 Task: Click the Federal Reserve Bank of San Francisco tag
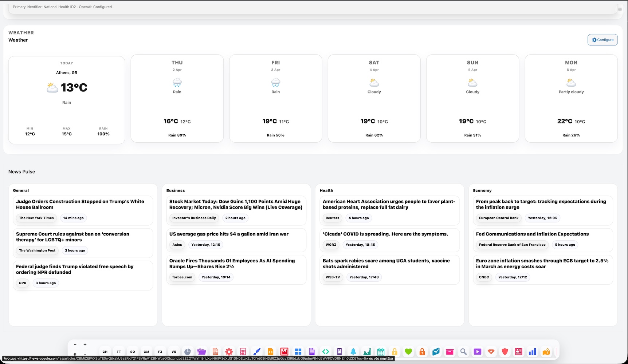tap(512, 245)
